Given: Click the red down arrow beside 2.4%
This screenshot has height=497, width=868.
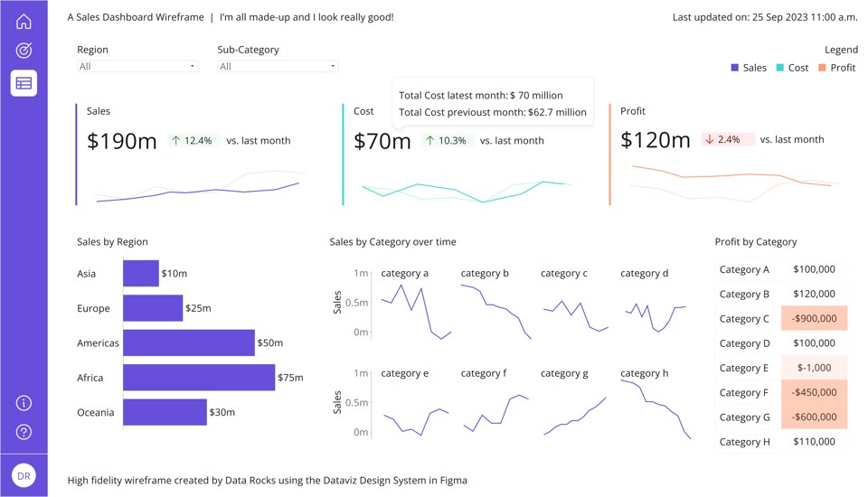Looking at the screenshot, I should (x=709, y=139).
